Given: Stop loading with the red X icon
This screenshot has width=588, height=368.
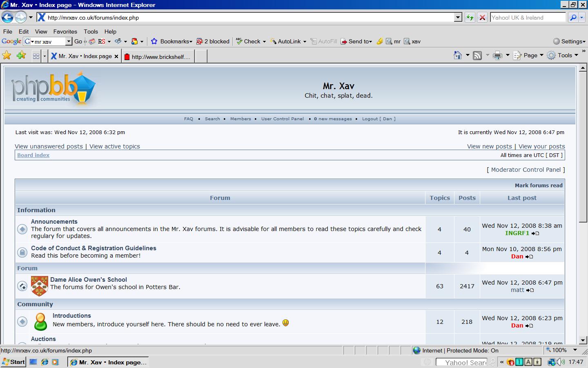Looking at the screenshot, I should pos(482,18).
